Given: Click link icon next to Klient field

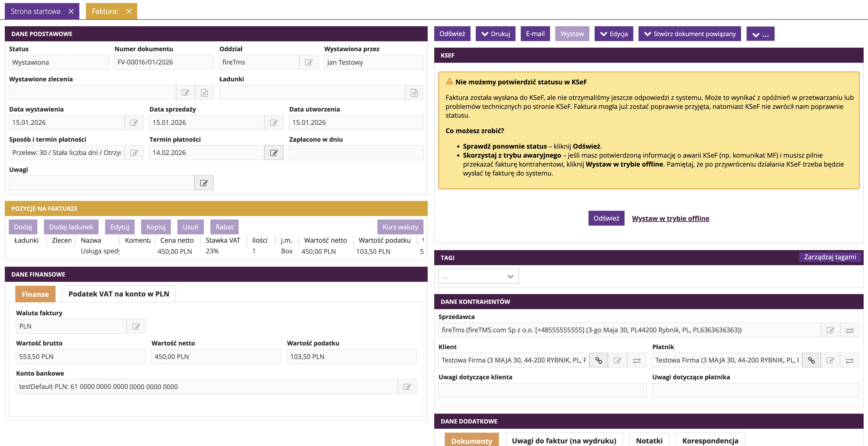Looking at the screenshot, I should coord(598,360).
